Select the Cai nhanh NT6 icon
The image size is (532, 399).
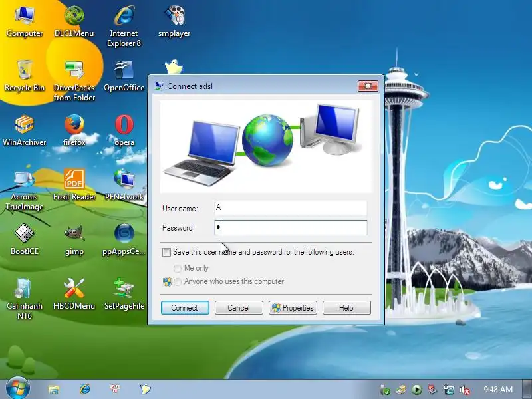[25, 299]
